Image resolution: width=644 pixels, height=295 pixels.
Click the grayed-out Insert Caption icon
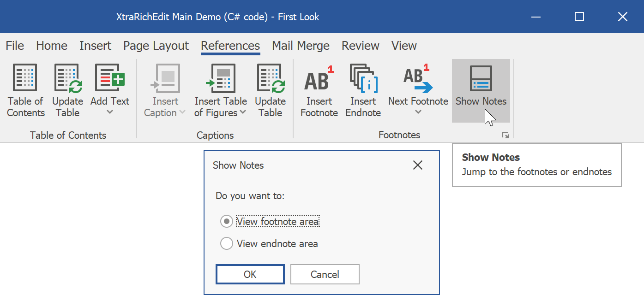point(165,78)
